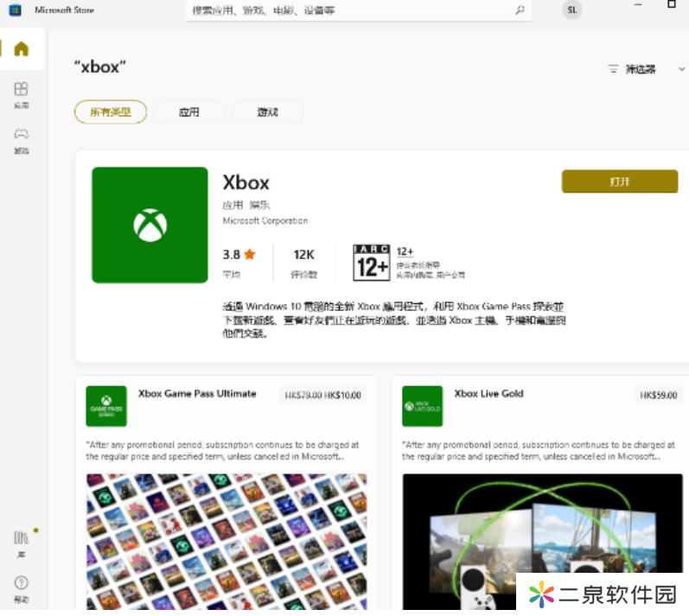
Task: Open the Apps section in sidebar
Action: coord(21,95)
